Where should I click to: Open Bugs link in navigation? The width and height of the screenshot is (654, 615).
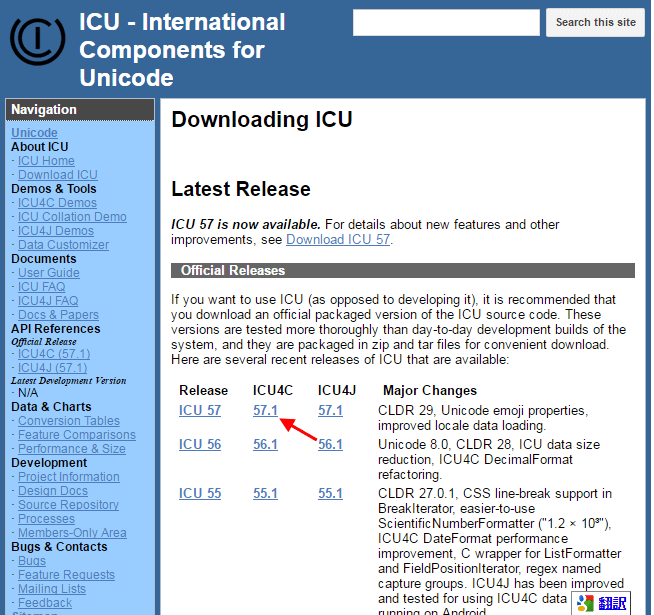[x=32, y=561]
